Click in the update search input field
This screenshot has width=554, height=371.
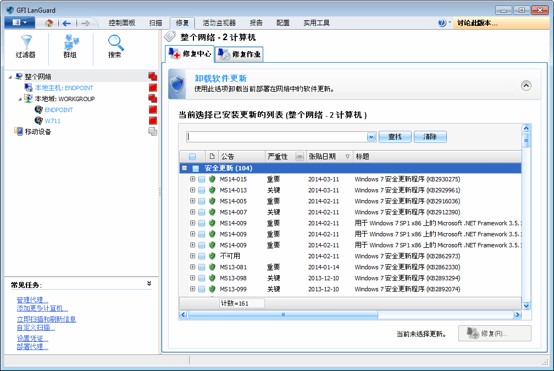pyautogui.click(x=277, y=137)
